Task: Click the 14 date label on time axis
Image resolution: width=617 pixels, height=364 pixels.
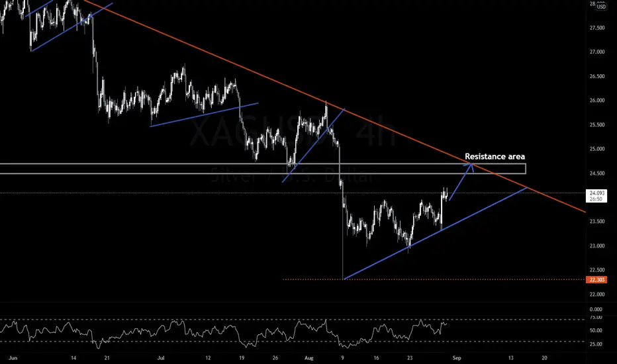Action: pyautogui.click(x=73, y=358)
